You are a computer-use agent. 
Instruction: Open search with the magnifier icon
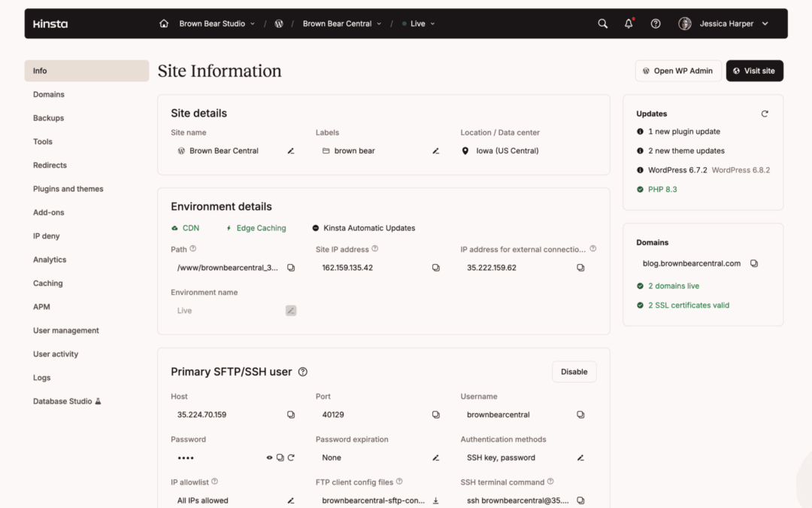602,23
